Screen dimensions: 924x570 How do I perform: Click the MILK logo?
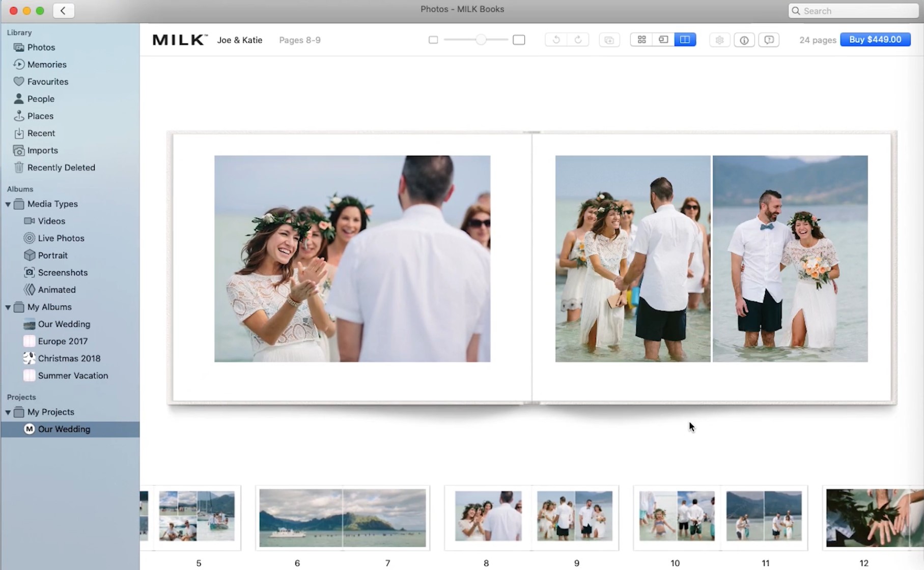180,40
